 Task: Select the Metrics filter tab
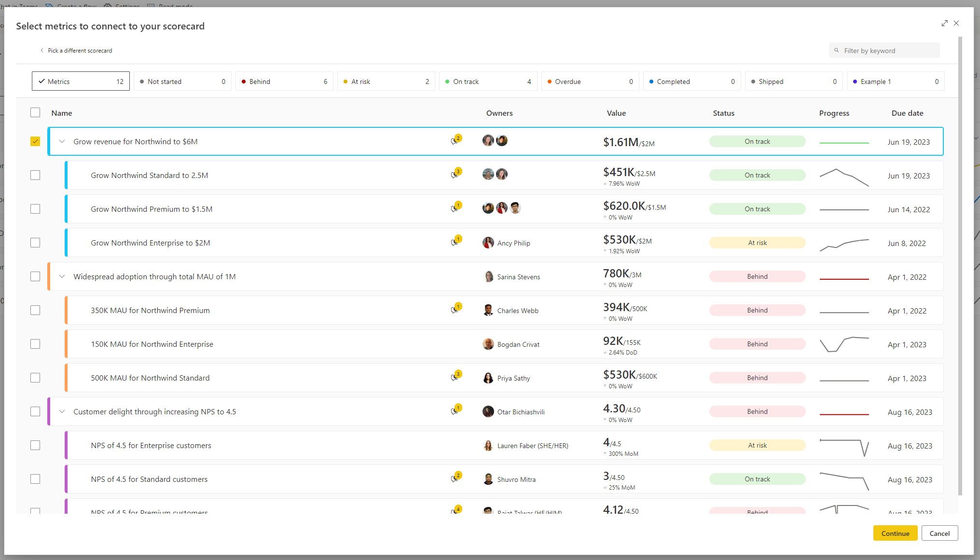(x=81, y=81)
